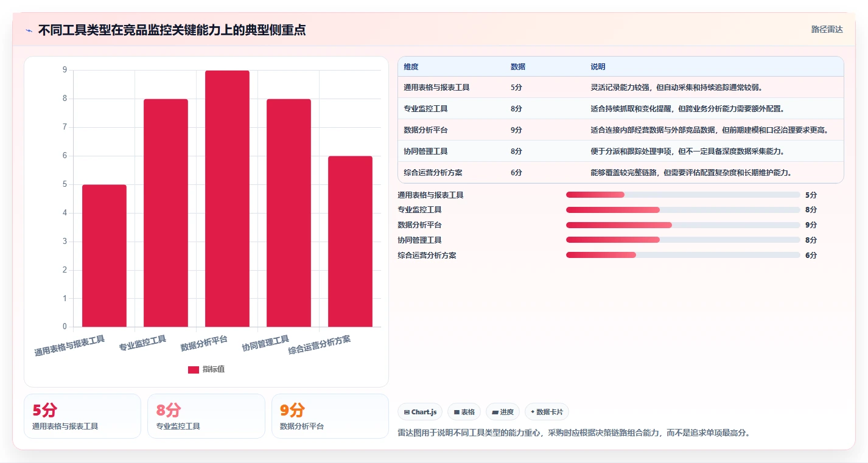868x463 pixels.
Task: Click the square icon in 表格 chip
Action: coord(457,413)
